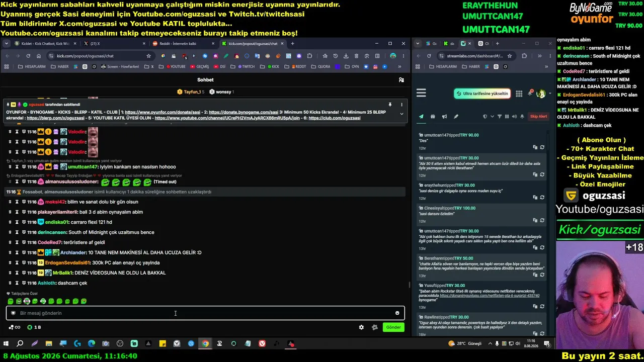The image size is (644, 362).
Task: Send the chat message with Gönder button
Action: (393, 327)
